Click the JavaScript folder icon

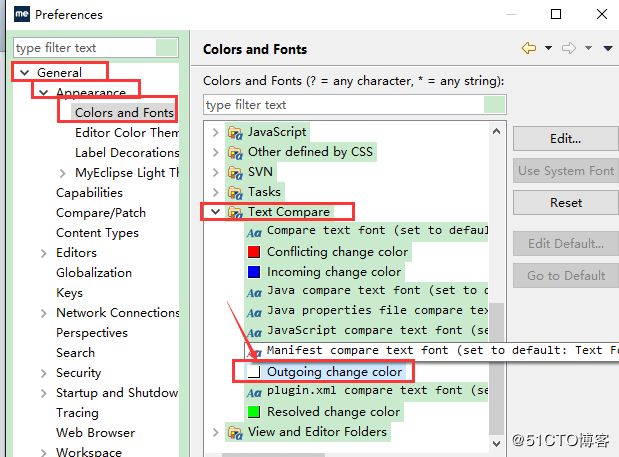(235, 133)
